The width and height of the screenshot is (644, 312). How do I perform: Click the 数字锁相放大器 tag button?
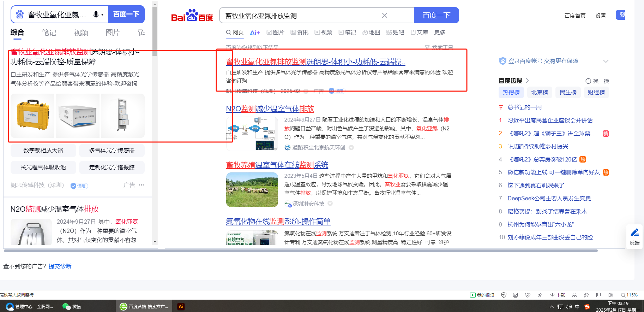[x=43, y=151]
